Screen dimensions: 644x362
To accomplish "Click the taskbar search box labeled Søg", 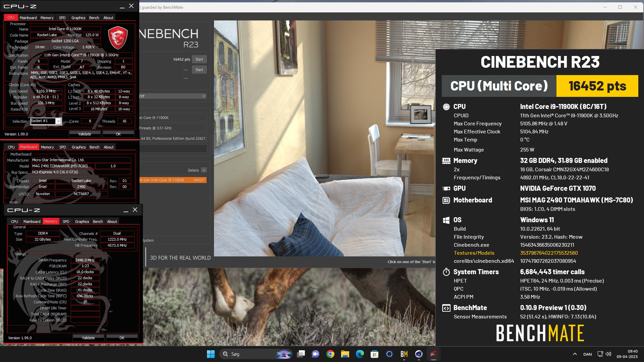I will click(256, 354).
